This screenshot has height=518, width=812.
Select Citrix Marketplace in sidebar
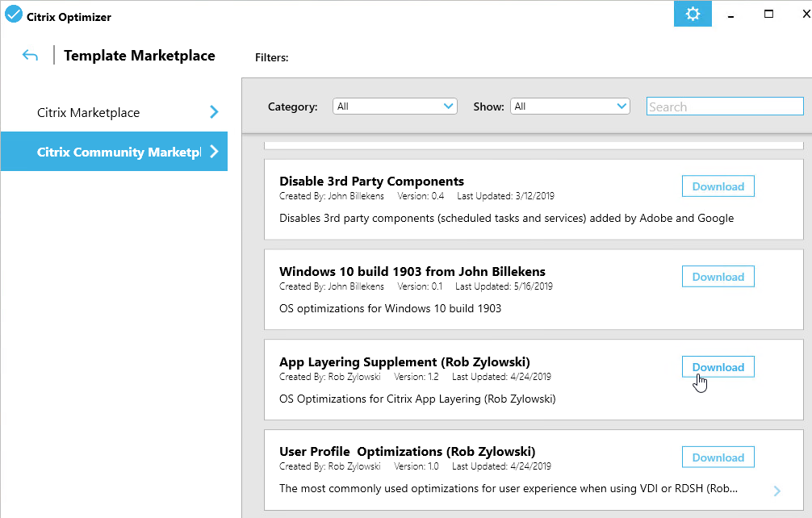pos(89,113)
